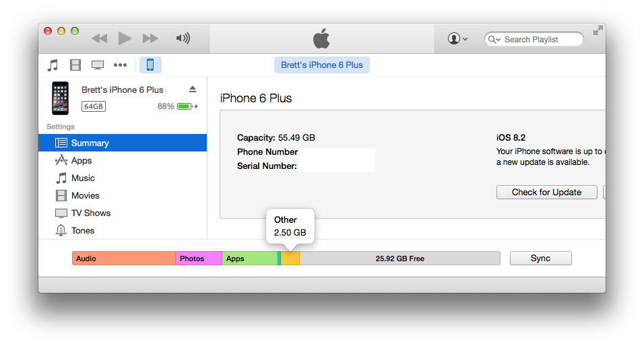Open Apps settings in sidebar
This screenshot has width=644, height=346.
pyautogui.click(x=123, y=160)
